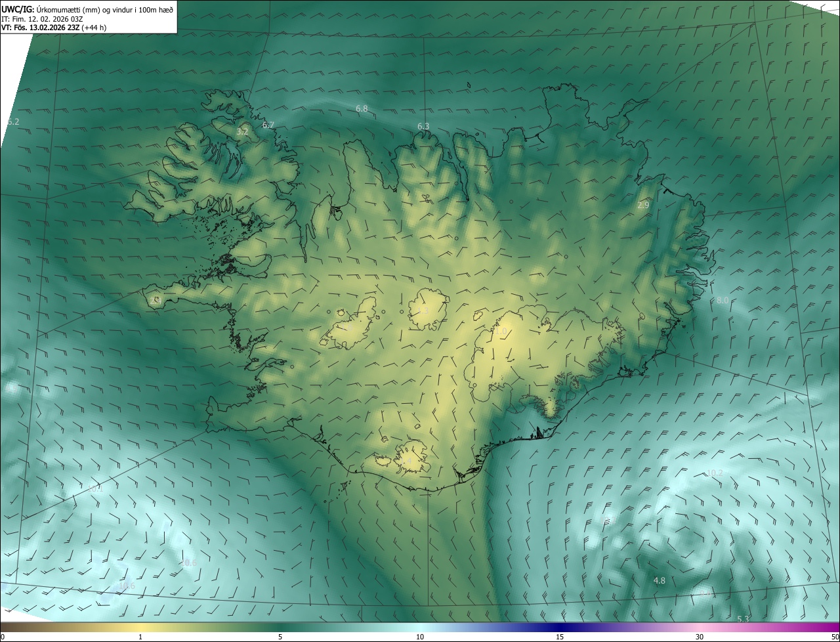Image resolution: width=840 pixels, height=642 pixels.
Task: Click the light pink color bar segment at 30
Action: click(x=700, y=627)
